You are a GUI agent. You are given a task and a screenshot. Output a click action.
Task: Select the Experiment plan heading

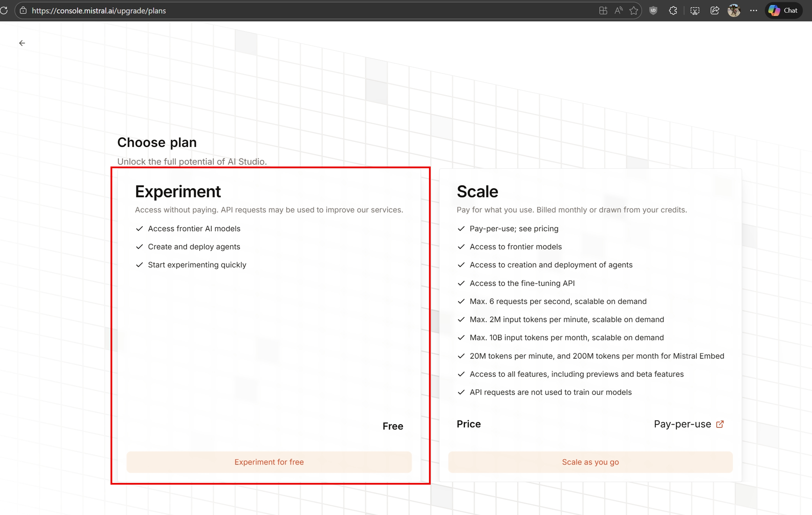[x=178, y=192]
